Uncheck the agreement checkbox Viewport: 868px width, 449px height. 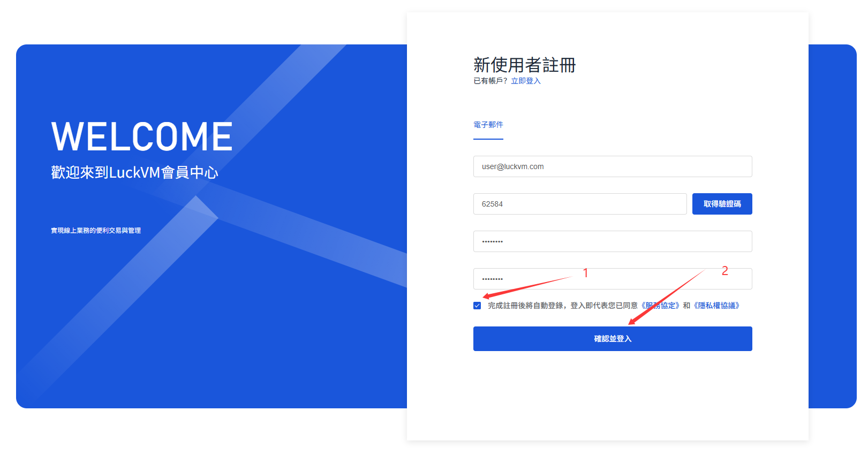coord(477,306)
